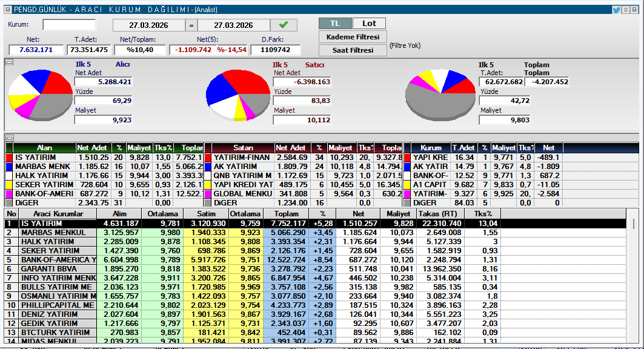Click red swatch beside IS YATIRIM in Alan
The height and width of the screenshot is (349, 644).
(x=8, y=158)
